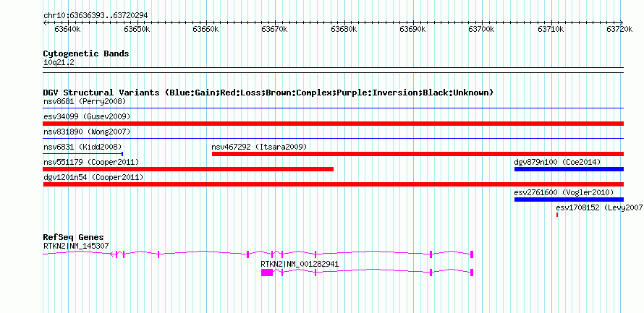Click the blue esv2761600 gain bar
The height and width of the screenshot is (313, 644).
click(x=569, y=200)
